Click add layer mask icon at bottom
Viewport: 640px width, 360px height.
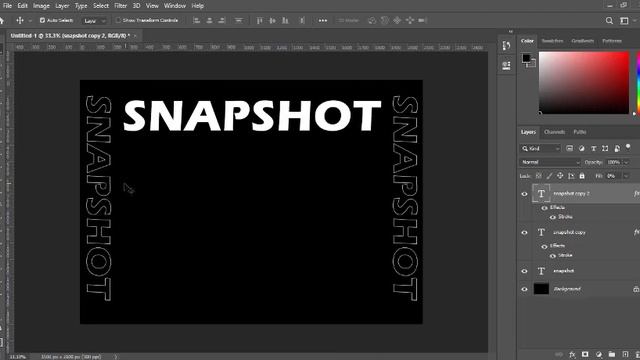[x=585, y=354]
